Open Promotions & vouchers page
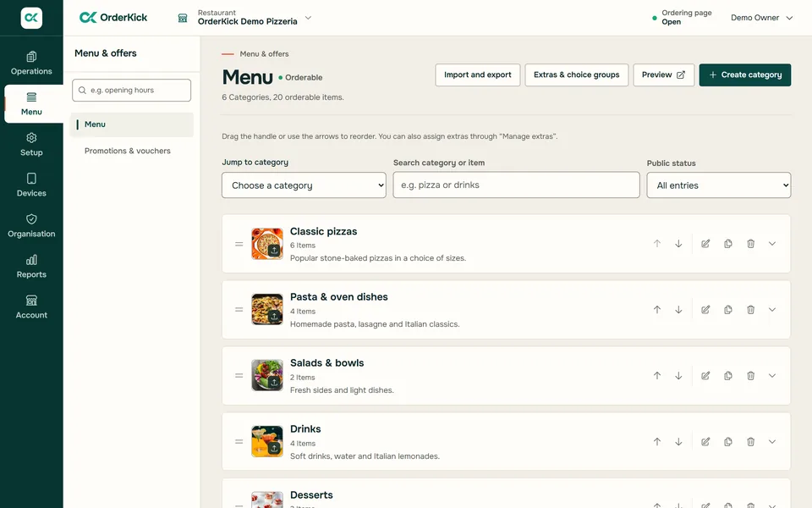This screenshot has height=508, width=812. coord(128,151)
